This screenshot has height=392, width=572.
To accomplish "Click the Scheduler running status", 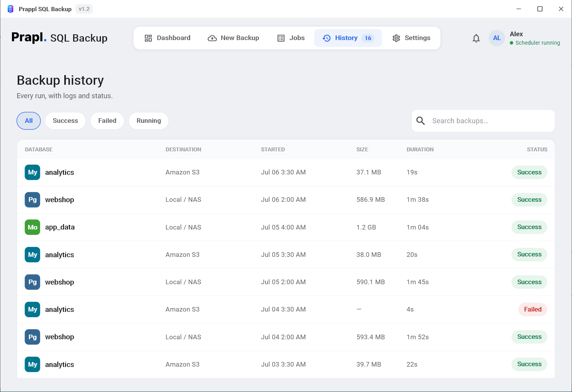I will [535, 43].
